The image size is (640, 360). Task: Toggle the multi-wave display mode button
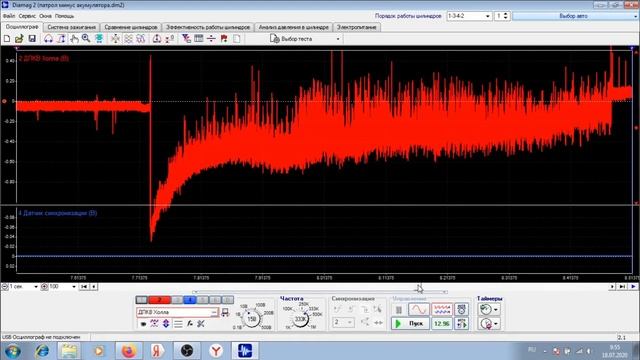click(x=442, y=309)
